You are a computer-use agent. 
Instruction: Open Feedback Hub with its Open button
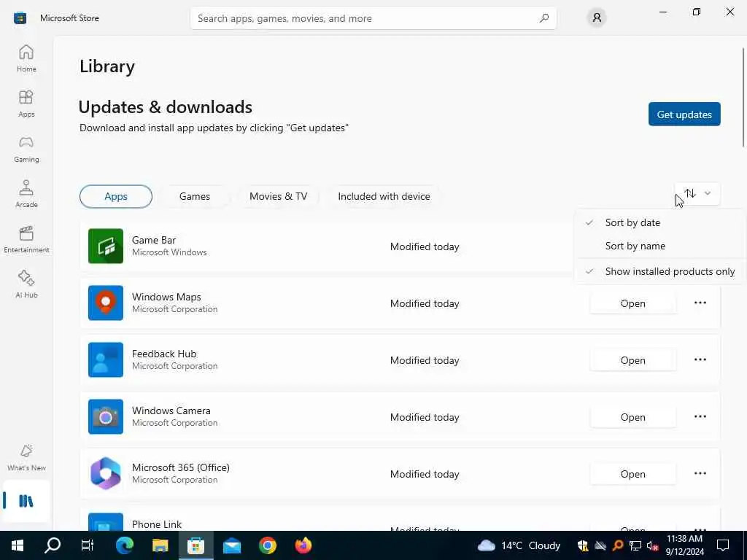coord(632,360)
